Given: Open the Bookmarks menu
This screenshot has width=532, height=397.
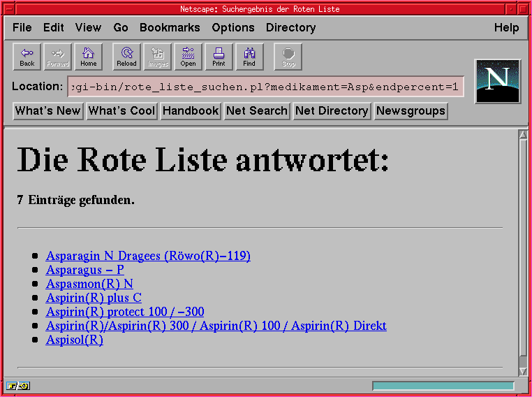Looking at the screenshot, I should click(x=170, y=27).
